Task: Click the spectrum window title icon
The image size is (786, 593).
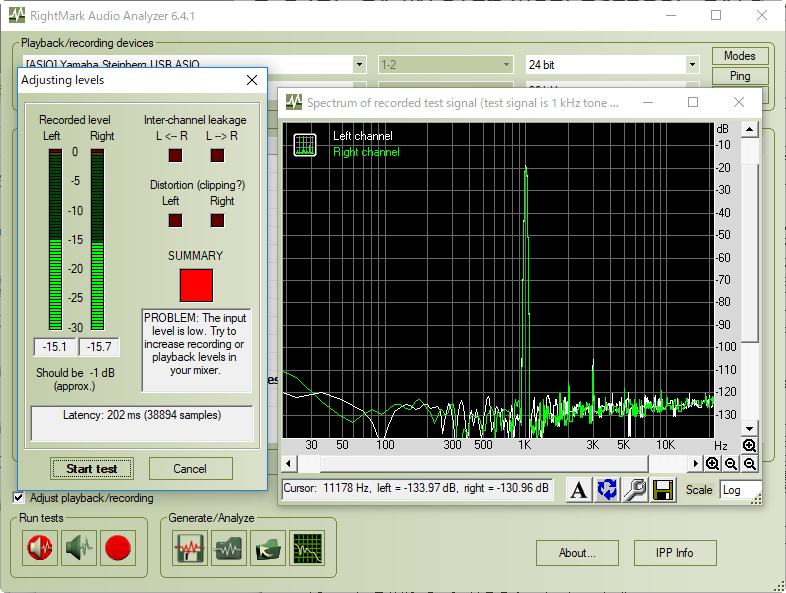Action: pos(294,102)
